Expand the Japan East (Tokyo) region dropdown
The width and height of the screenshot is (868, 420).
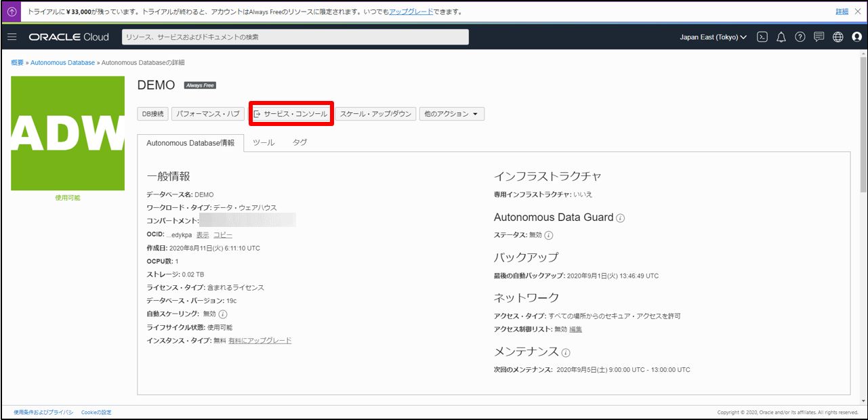(x=713, y=37)
